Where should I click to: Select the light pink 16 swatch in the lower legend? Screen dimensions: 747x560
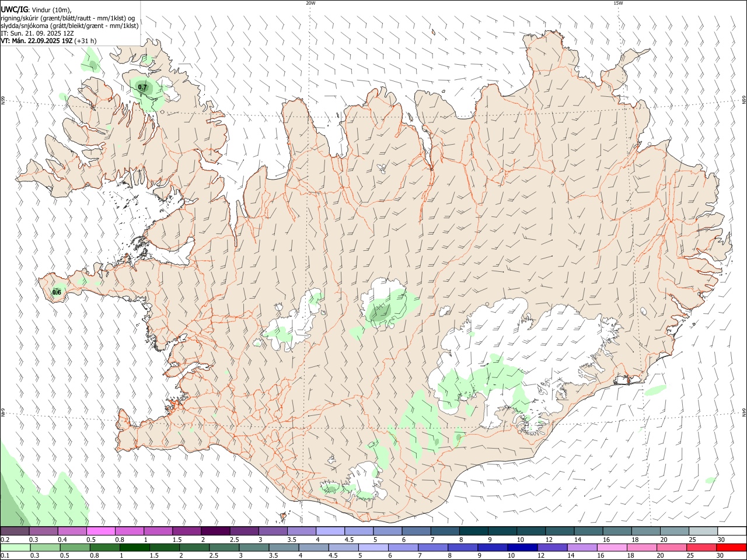click(x=612, y=547)
